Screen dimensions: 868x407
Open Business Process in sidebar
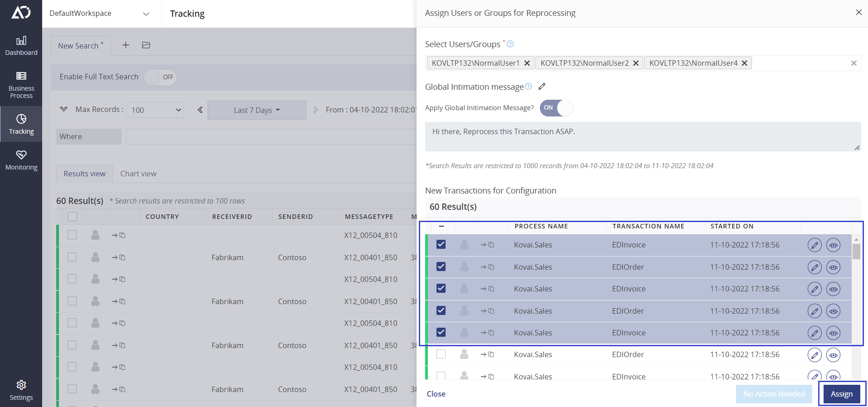(21, 85)
